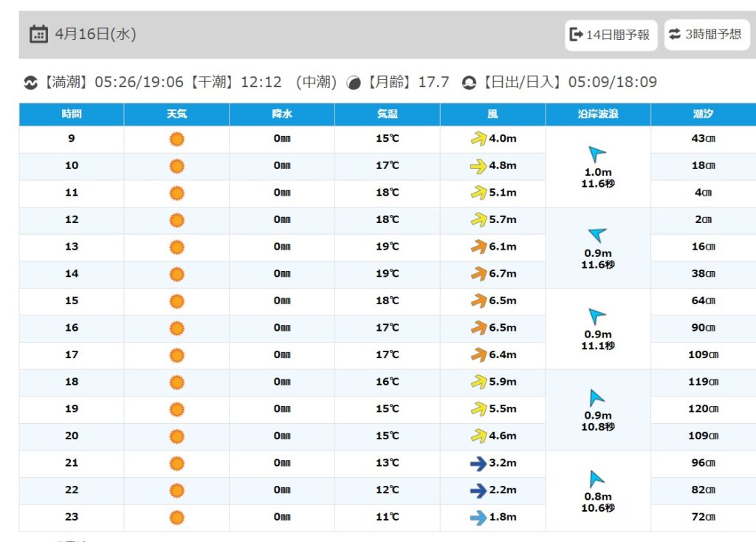Click the hour 17 time cell
This screenshot has height=542, width=756.
pyautogui.click(x=72, y=355)
